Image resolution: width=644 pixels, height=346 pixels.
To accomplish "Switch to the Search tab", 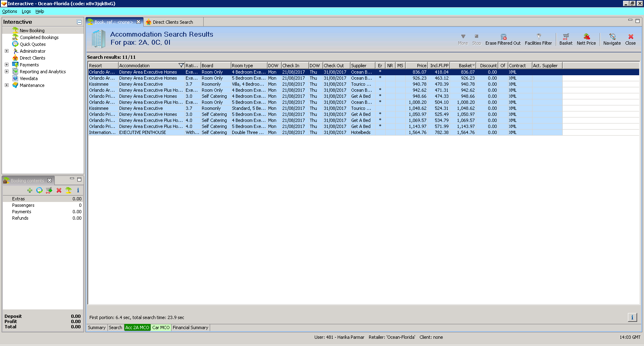I will [116, 327].
